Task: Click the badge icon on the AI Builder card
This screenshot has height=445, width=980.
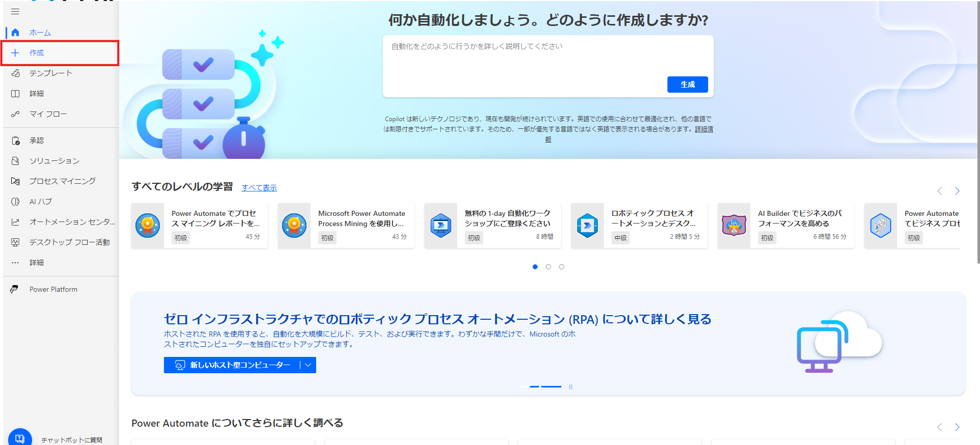Action: (734, 225)
